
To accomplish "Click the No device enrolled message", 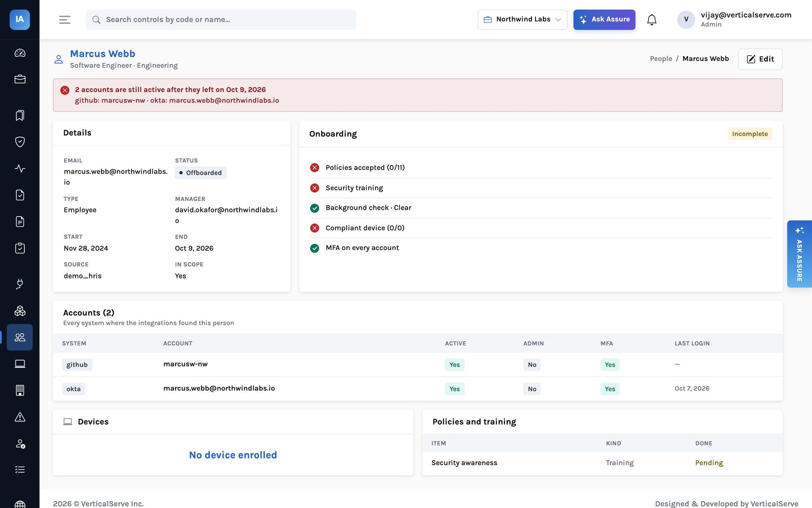I will point(233,455).
